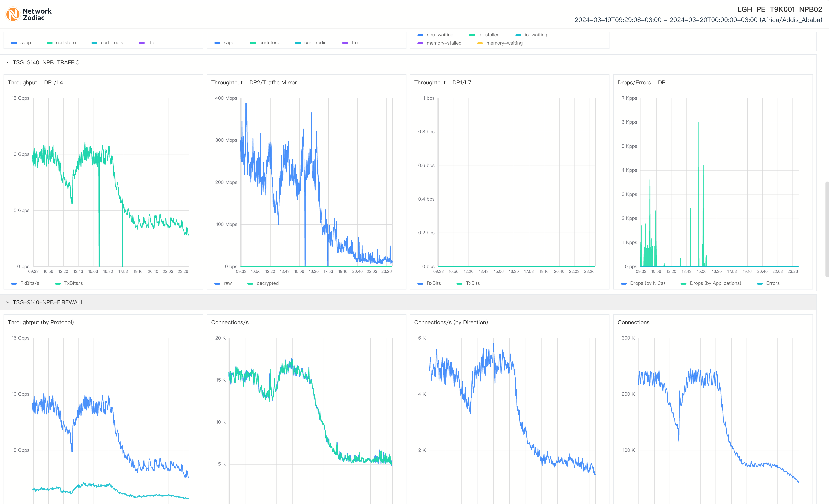Toggle RxBits/s series in DP1/L4 legend
This screenshot has height=504, width=829.
click(29, 283)
